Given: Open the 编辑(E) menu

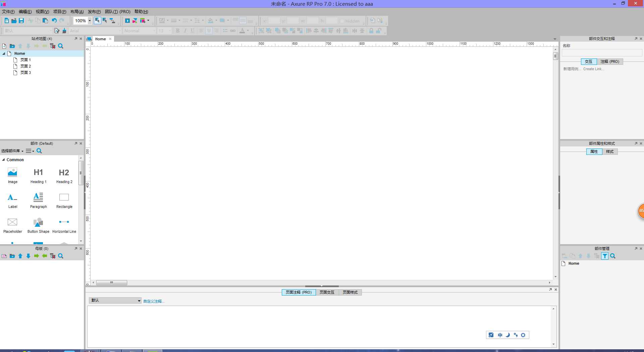Looking at the screenshot, I should tap(25, 11).
